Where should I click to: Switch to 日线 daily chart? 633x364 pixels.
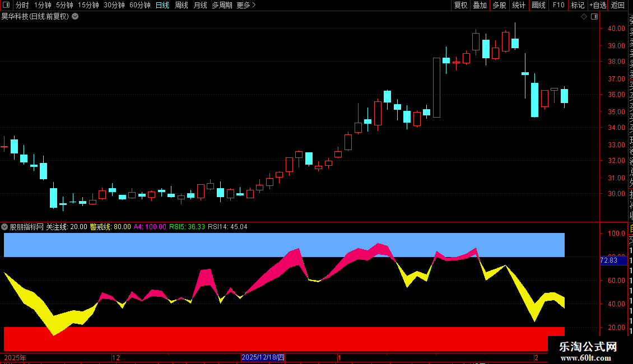[162, 5]
